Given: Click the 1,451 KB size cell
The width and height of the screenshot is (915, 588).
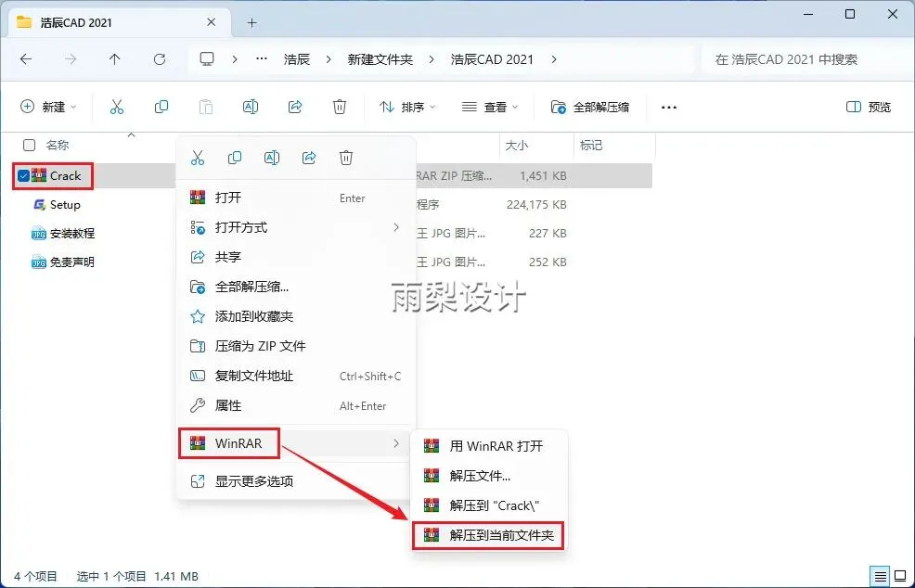Looking at the screenshot, I should pyautogui.click(x=543, y=175).
